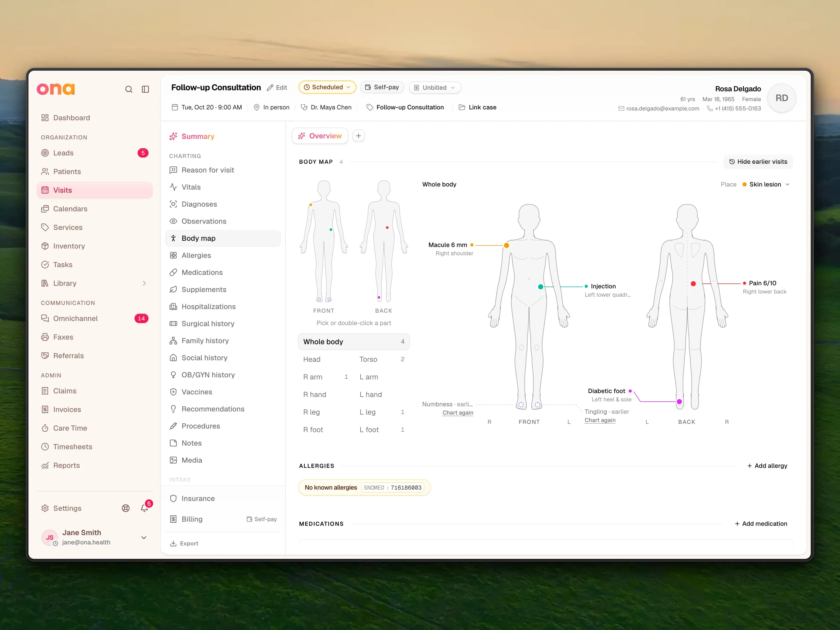The height and width of the screenshot is (630, 840).
Task: Open the help lifebuoy icon near Settings
Action: [x=126, y=508]
